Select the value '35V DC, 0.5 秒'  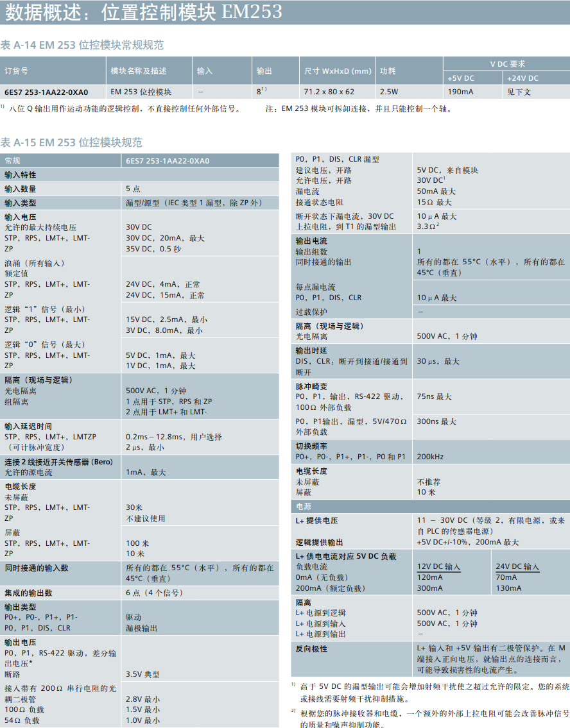153,249
